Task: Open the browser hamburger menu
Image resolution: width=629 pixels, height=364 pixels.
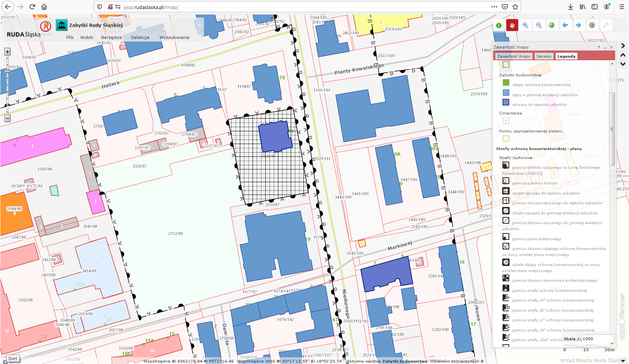Action: [x=622, y=7]
